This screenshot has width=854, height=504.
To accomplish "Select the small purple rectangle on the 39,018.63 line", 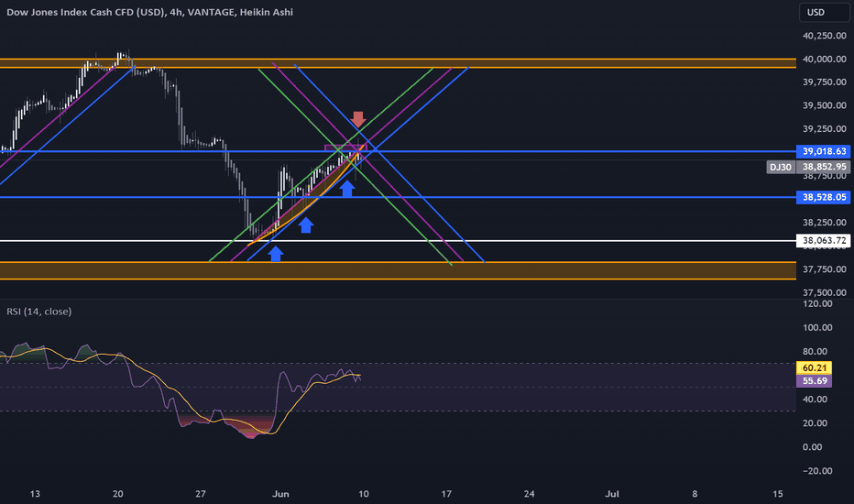I will click(x=345, y=148).
